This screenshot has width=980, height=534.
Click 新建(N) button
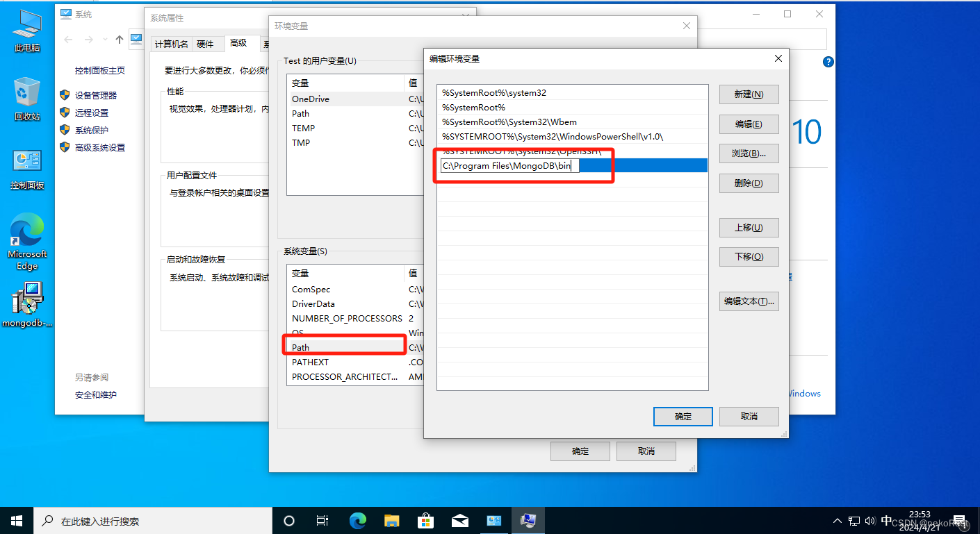tap(749, 94)
